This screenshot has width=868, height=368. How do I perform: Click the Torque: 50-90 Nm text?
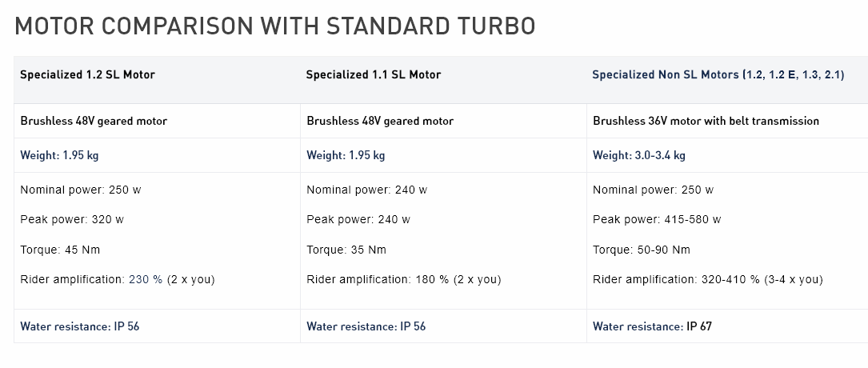click(641, 250)
